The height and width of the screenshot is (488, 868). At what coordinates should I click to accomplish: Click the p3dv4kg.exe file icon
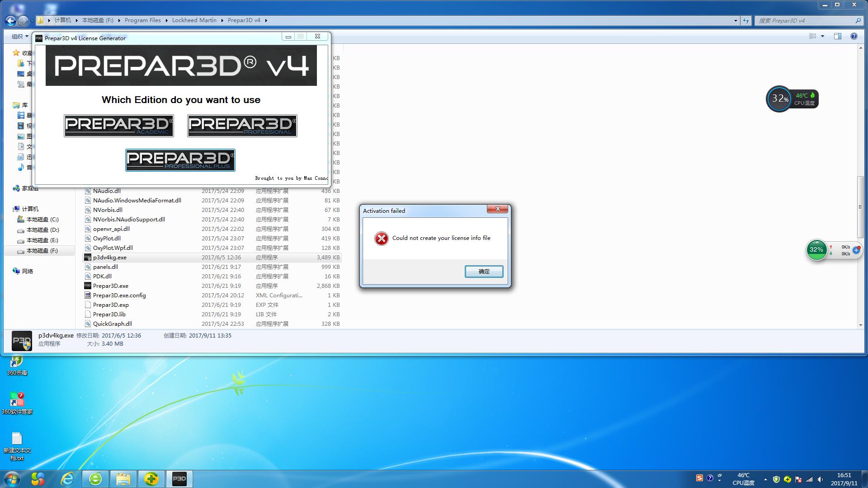(88, 257)
